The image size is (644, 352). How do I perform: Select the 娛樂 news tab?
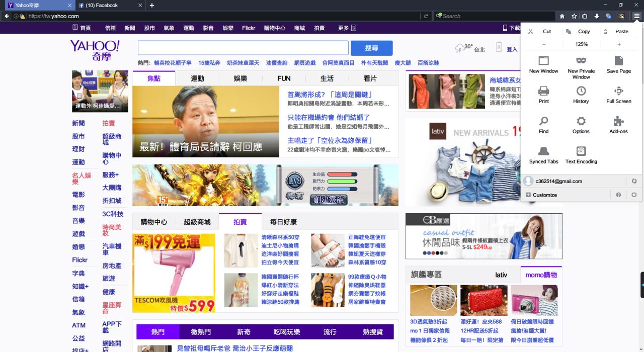(240, 78)
